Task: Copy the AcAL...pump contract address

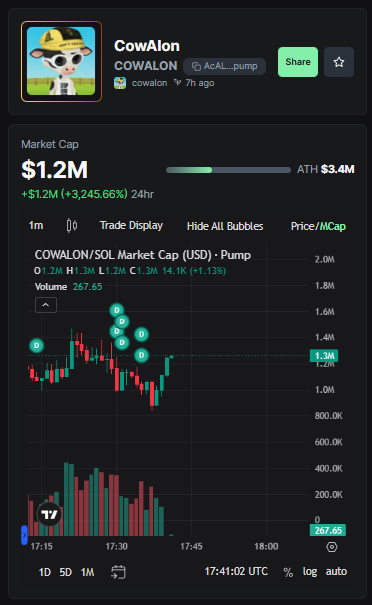Action: [225, 66]
